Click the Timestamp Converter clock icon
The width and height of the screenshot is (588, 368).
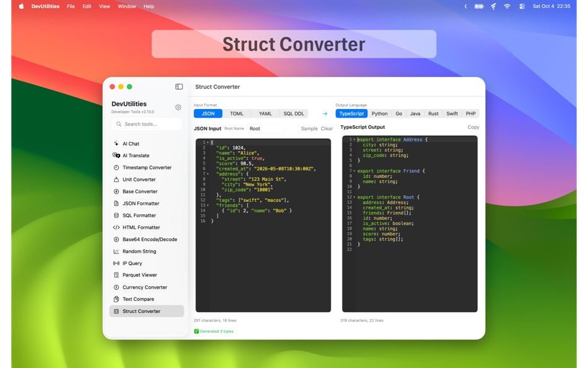point(116,167)
